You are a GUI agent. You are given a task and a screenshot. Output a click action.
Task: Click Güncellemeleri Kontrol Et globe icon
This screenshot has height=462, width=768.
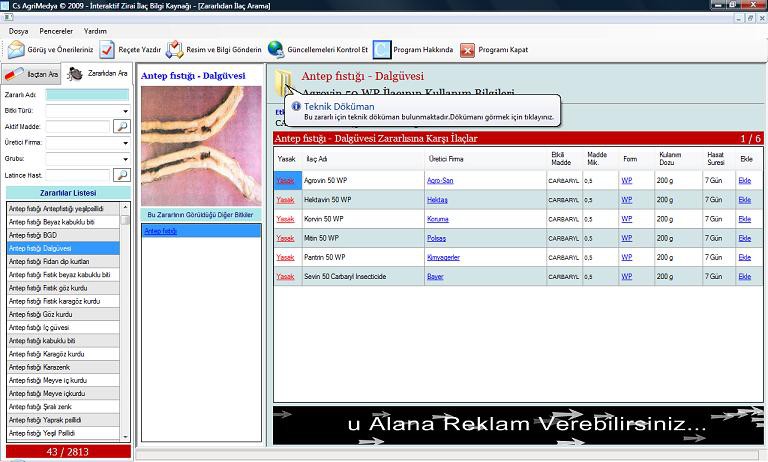click(276, 49)
